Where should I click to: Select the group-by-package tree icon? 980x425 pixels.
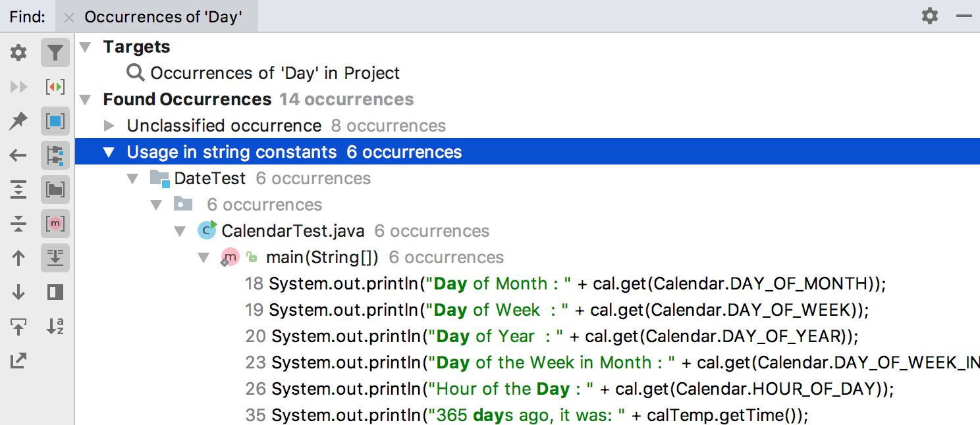[x=55, y=155]
